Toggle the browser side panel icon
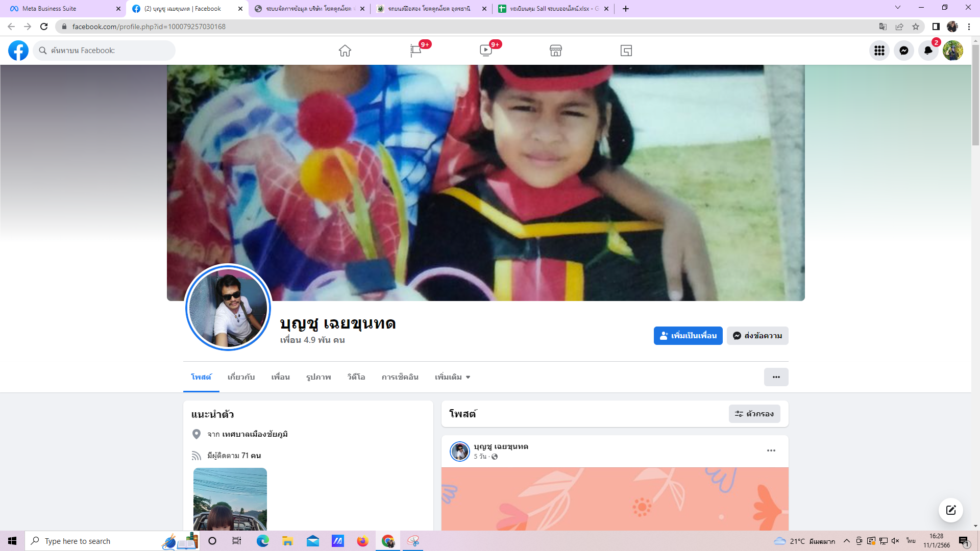The width and height of the screenshot is (980, 551). (x=936, y=27)
